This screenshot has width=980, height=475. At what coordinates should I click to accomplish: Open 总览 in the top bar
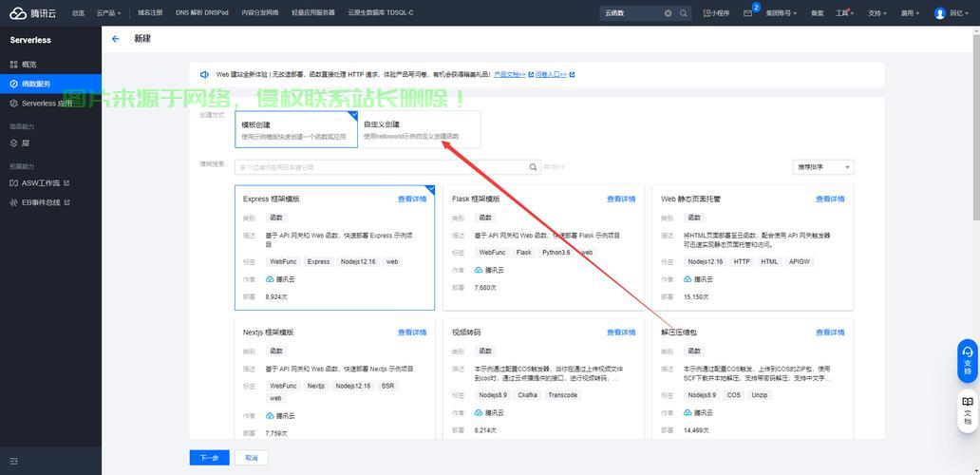[78, 13]
